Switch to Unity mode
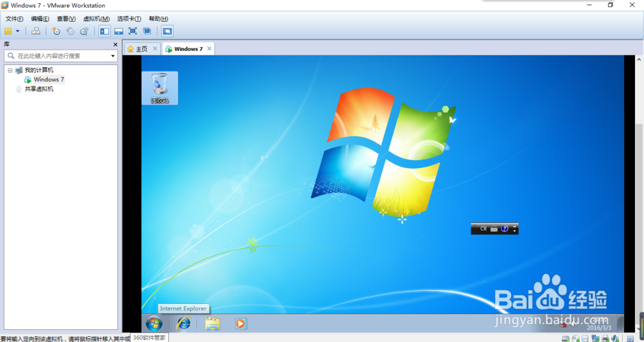Image resolution: width=644 pixels, height=342 pixels. 147,31
